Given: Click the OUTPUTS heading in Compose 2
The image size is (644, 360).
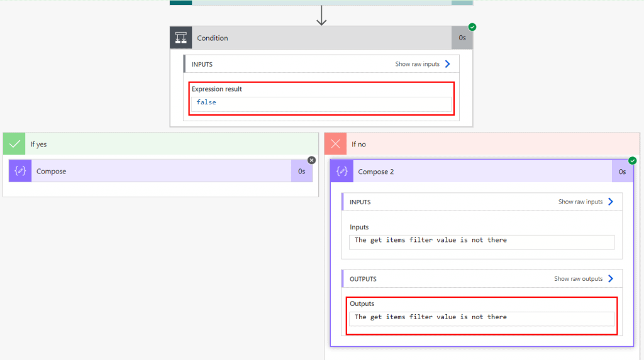Looking at the screenshot, I should tap(363, 279).
